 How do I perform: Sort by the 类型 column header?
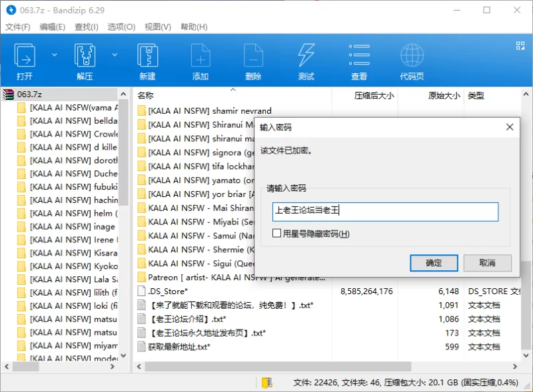click(x=476, y=95)
